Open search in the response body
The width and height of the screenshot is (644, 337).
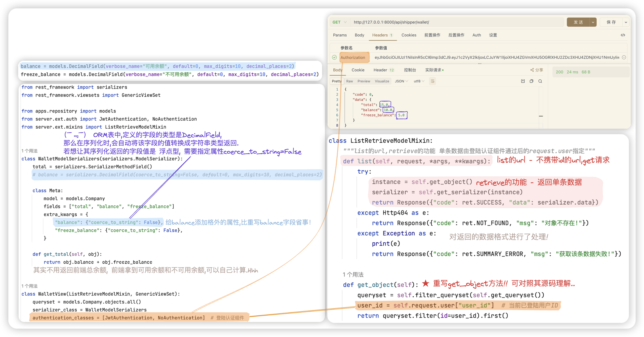click(x=540, y=81)
